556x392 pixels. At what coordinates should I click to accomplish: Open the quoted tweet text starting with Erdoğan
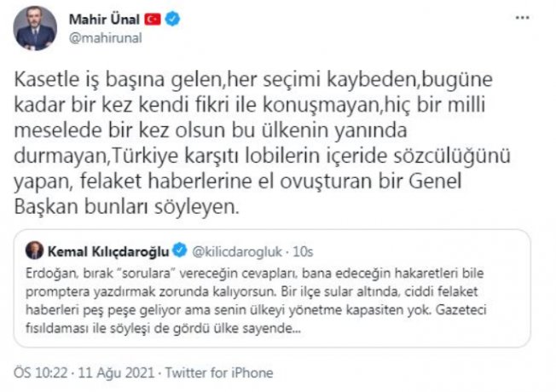point(256,301)
